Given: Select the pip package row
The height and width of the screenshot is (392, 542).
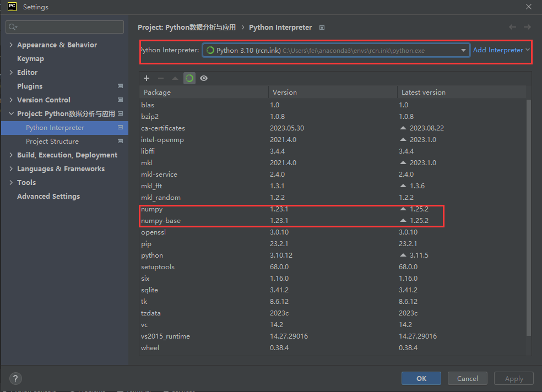Looking at the screenshot, I should pyautogui.click(x=333, y=244).
